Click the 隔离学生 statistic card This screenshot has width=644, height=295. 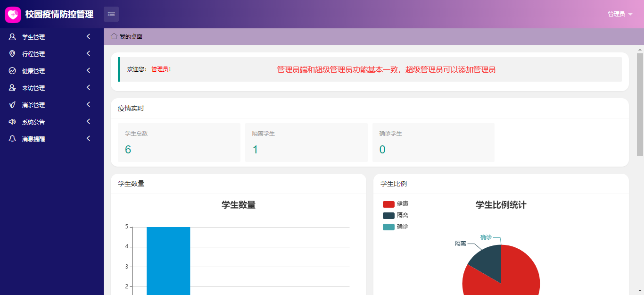306,143
